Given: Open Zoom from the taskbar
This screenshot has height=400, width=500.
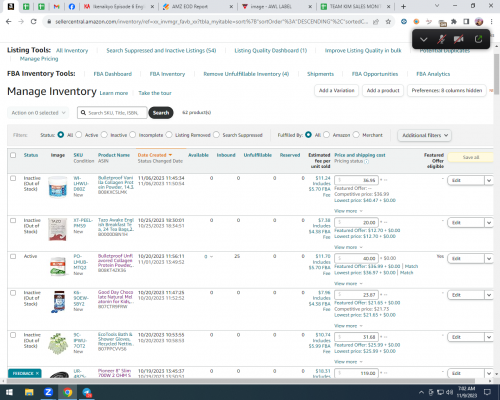Looking at the screenshot, I should coord(48,392).
